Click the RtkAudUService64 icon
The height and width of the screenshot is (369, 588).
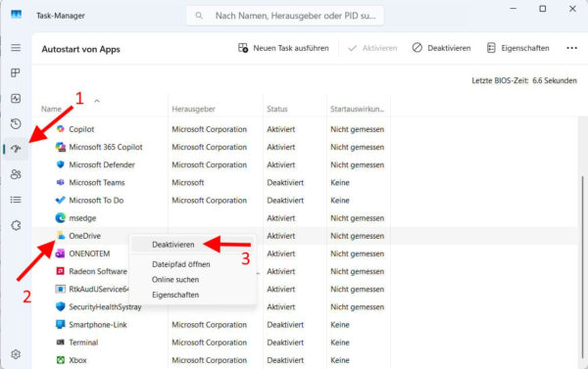pos(60,289)
